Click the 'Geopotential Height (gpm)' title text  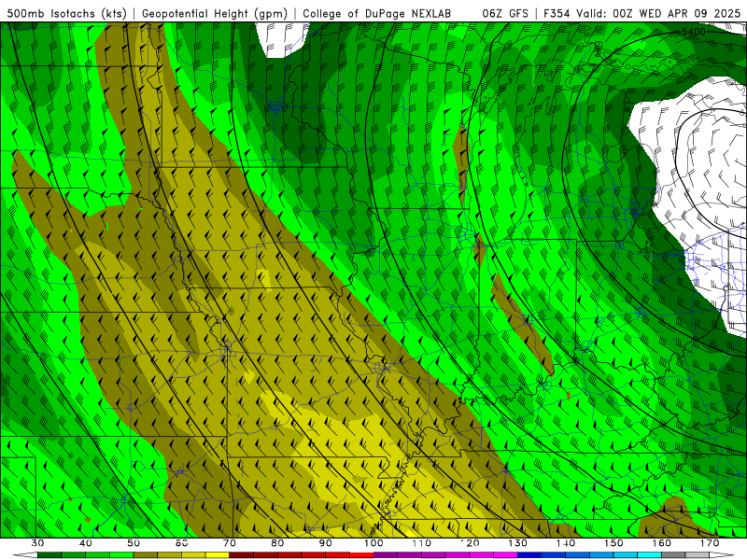215,13
